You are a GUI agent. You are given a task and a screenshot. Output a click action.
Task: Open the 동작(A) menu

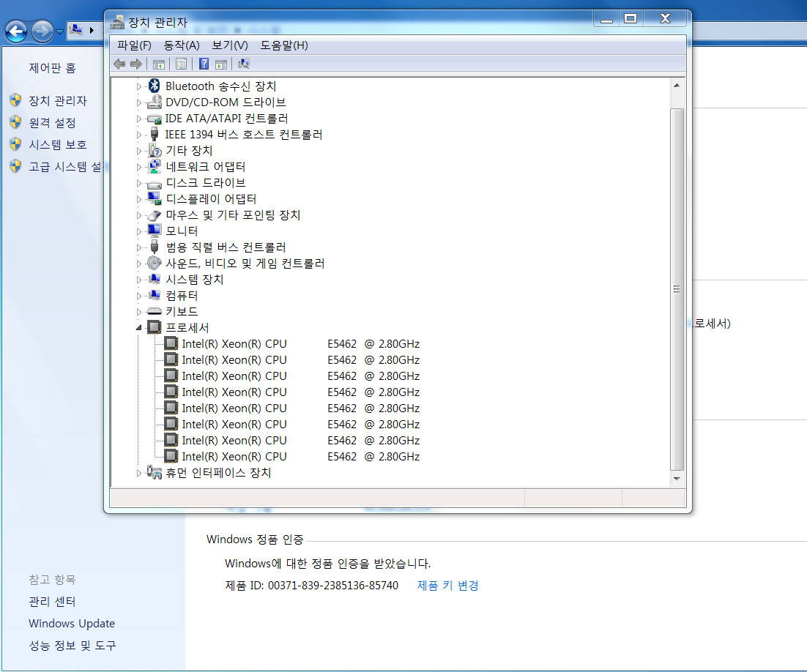(182, 45)
